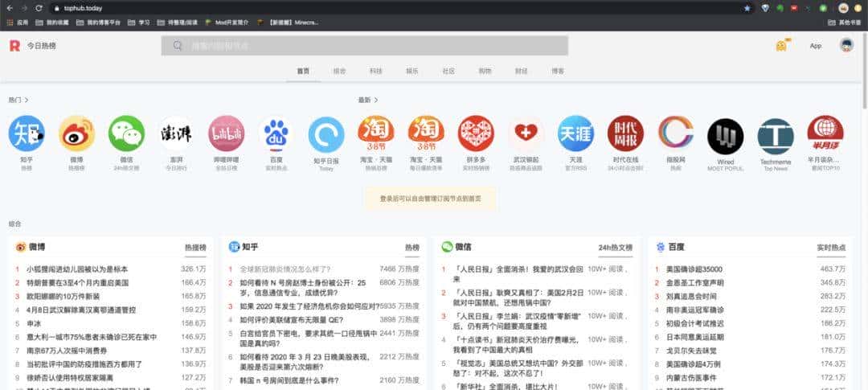Switch to the 购物 tab

pyautogui.click(x=485, y=72)
